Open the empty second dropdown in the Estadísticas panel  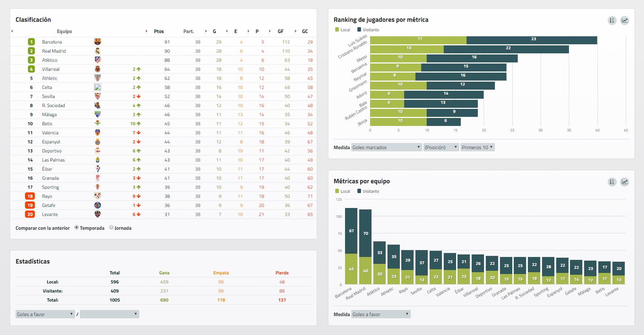pyautogui.click(x=109, y=314)
